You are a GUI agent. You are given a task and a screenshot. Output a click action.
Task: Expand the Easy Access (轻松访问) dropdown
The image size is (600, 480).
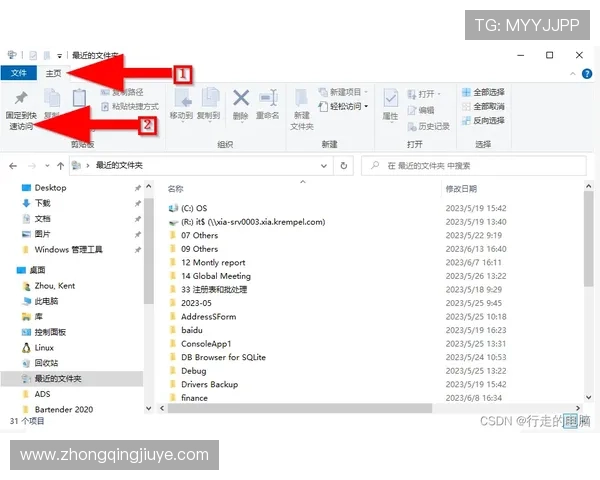pos(349,106)
